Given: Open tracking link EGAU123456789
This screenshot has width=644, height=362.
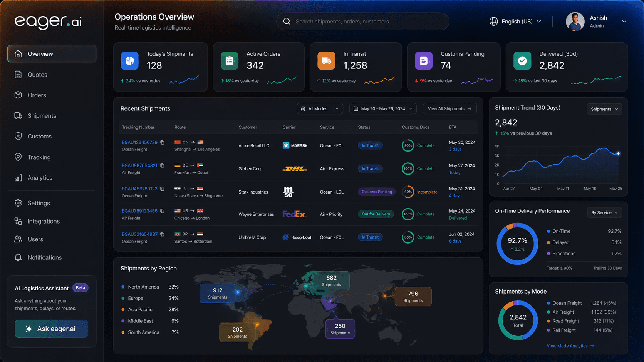Looking at the screenshot, I should pos(139,142).
